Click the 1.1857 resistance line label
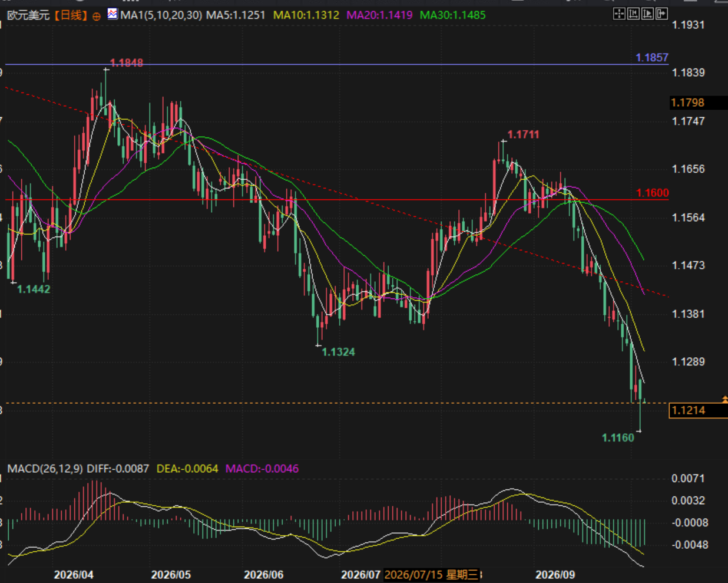Image resolution: width=728 pixels, height=583 pixels. 652,57
